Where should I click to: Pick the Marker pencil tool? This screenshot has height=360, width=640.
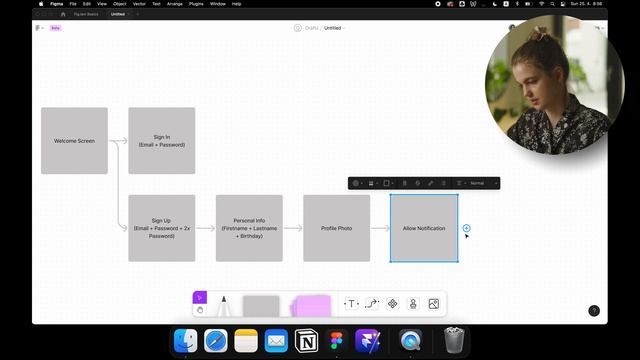[223, 306]
